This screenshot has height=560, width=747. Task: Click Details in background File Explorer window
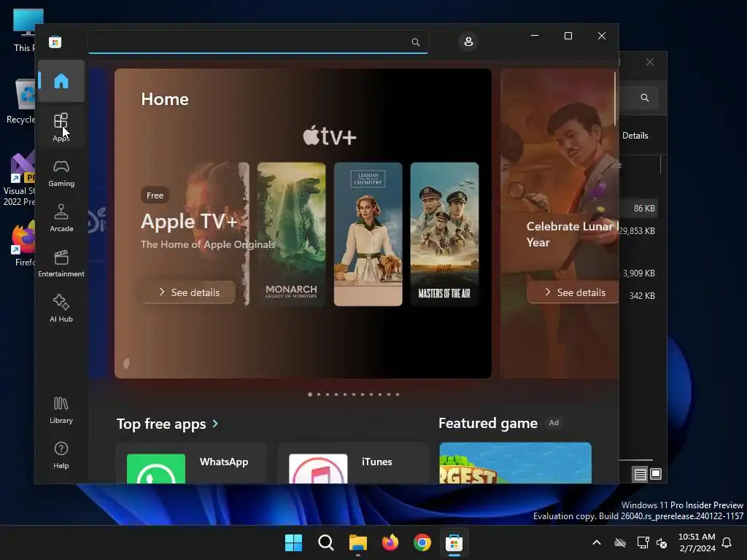[x=635, y=135]
